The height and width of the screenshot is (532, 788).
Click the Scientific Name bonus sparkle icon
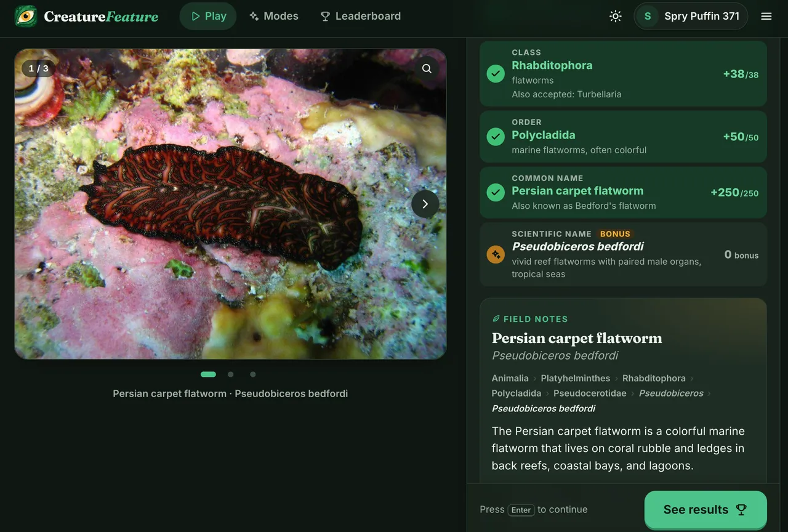pos(496,254)
